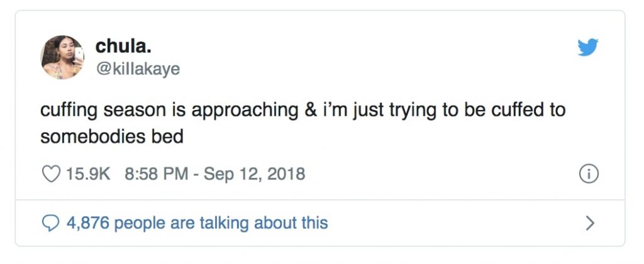Open the @killakaye handle link
This screenshot has height=264, width=644.
[x=137, y=69]
